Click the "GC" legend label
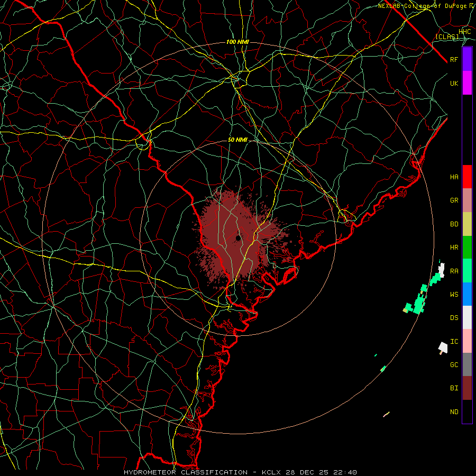This screenshot has width=476, height=476. [454, 365]
